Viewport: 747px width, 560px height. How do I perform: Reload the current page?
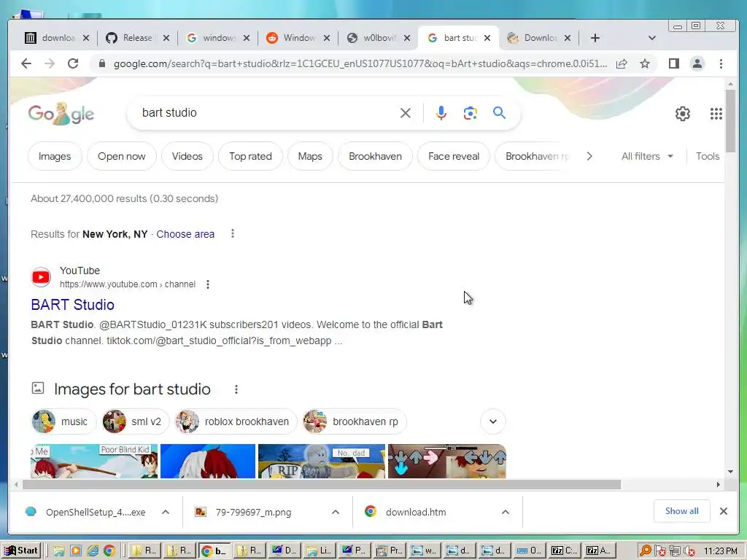click(x=73, y=63)
